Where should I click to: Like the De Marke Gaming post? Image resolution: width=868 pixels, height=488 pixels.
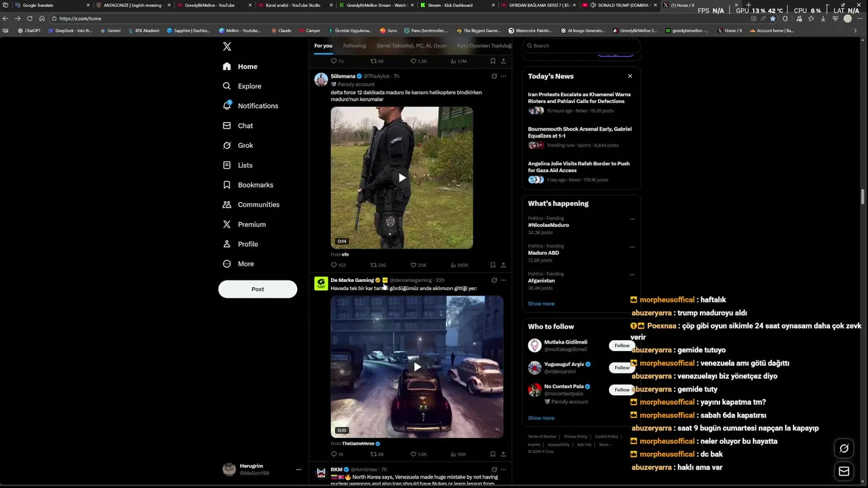pyautogui.click(x=418, y=454)
